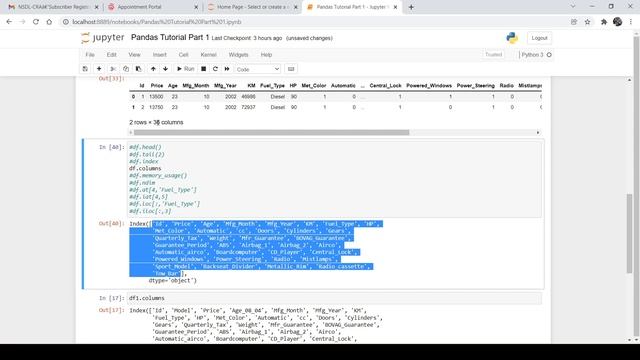Restart kernel and run all fast-forward icon
The width and height of the screenshot is (640, 360).
[x=227, y=69]
